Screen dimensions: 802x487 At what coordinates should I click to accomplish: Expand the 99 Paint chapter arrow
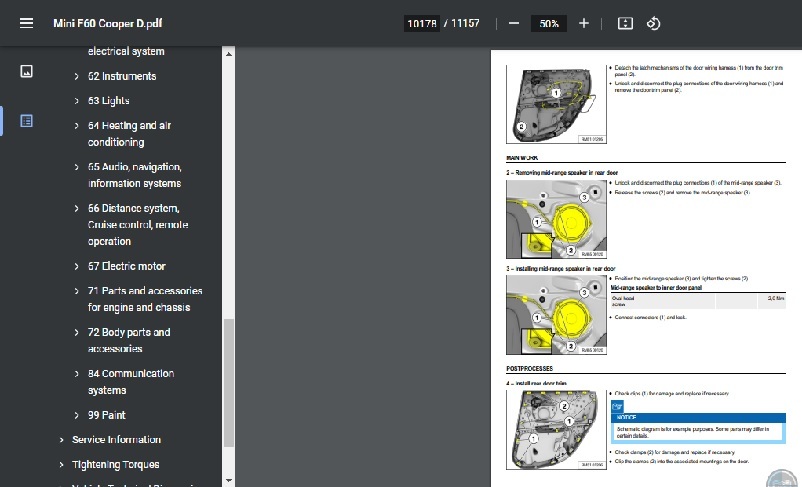tap(76, 415)
